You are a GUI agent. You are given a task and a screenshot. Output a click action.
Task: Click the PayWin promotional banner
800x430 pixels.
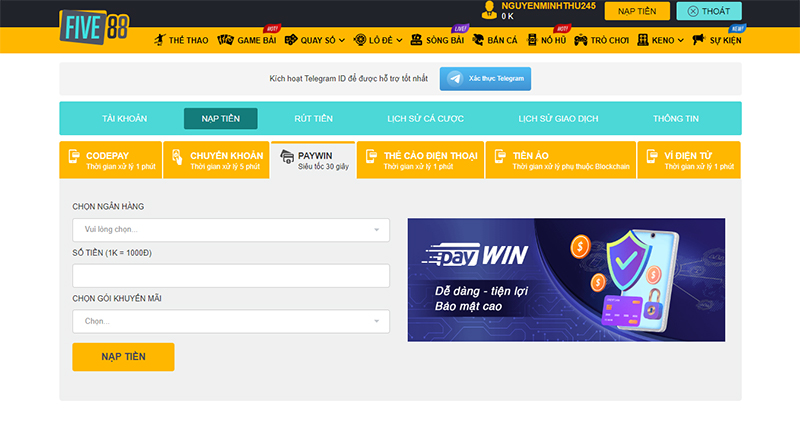(x=566, y=280)
